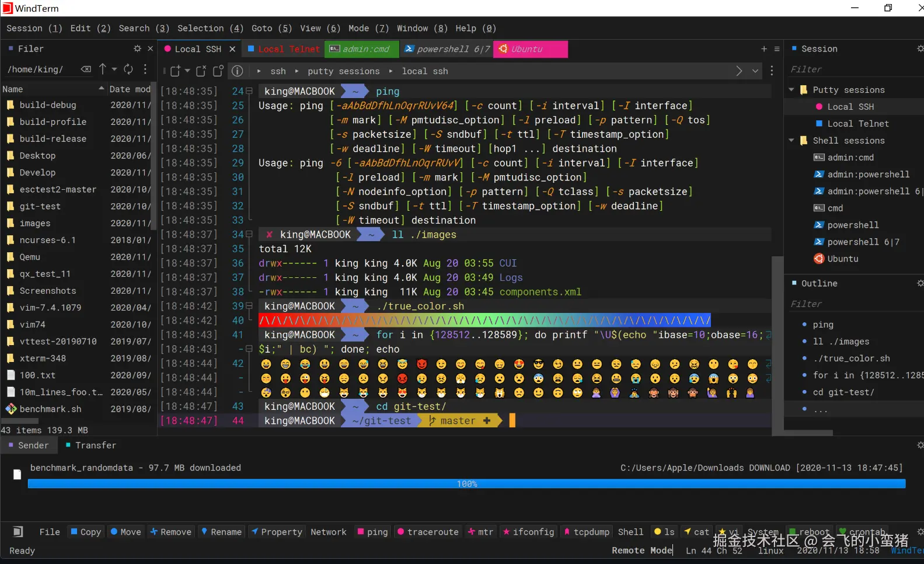The width and height of the screenshot is (924, 564).
Task: Toggle fold marker at line 34
Action: [249, 234]
